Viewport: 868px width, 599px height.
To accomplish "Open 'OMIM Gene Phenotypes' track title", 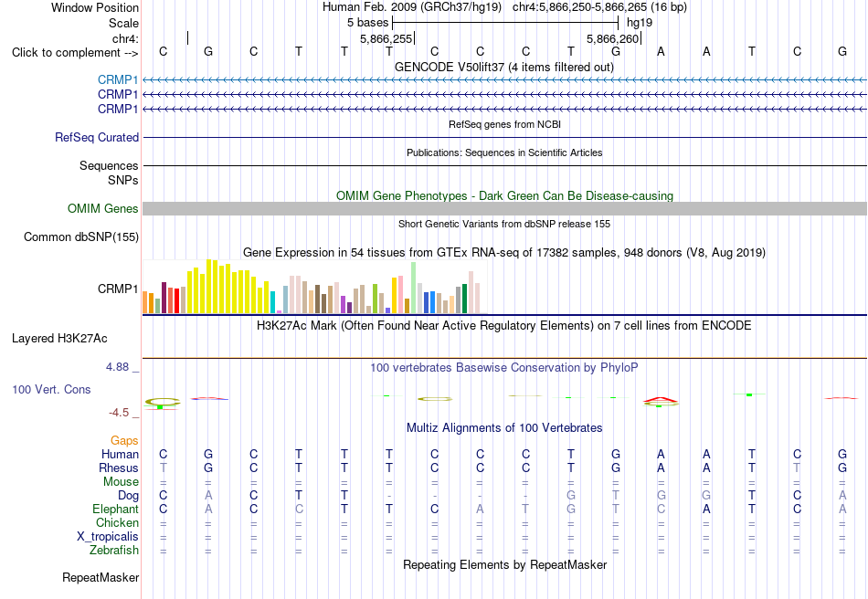I will [x=504, y=195].
